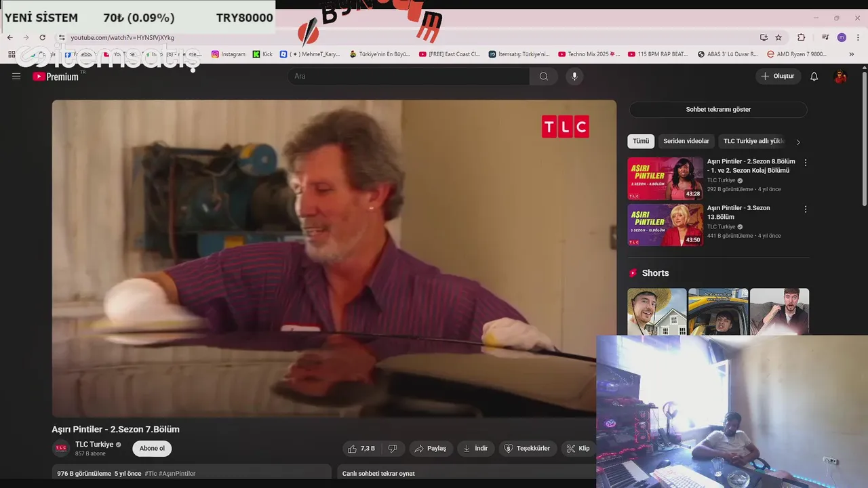Open the media controls icon in Chrome toolbar
Viewport: 868px width, 488px height.
[x=825, y=37]
